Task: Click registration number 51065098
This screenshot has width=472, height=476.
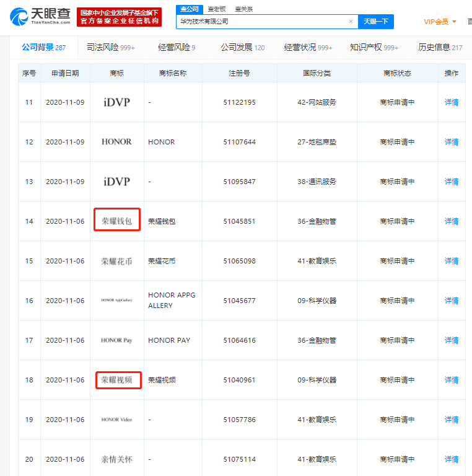Action: pos(239,261)
